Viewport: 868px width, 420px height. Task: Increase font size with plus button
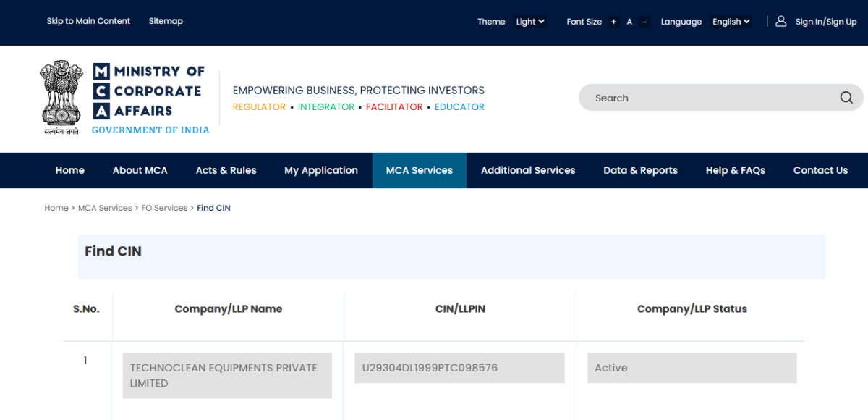(x=613, y=22)
